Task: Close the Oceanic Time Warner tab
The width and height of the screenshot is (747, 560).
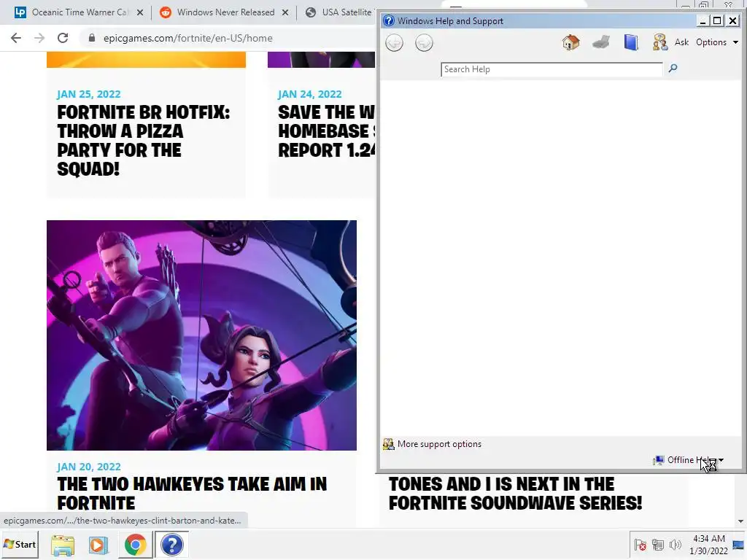Action: tap(140, 12)
